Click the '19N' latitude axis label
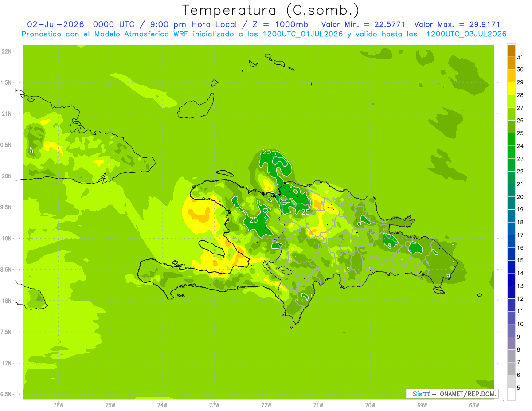This screenshot has height=411, width=532. click(x=7, y=238)
